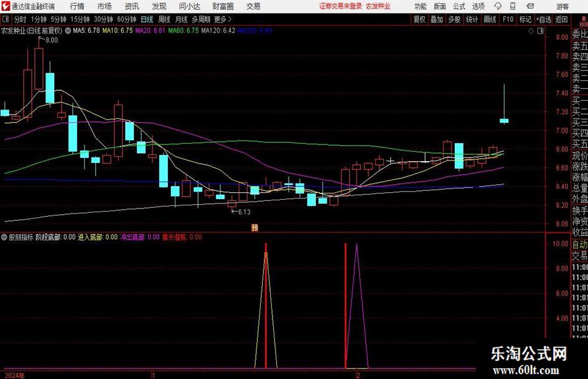
Task: Open the 功能 menu
Action: coord(421,6)
